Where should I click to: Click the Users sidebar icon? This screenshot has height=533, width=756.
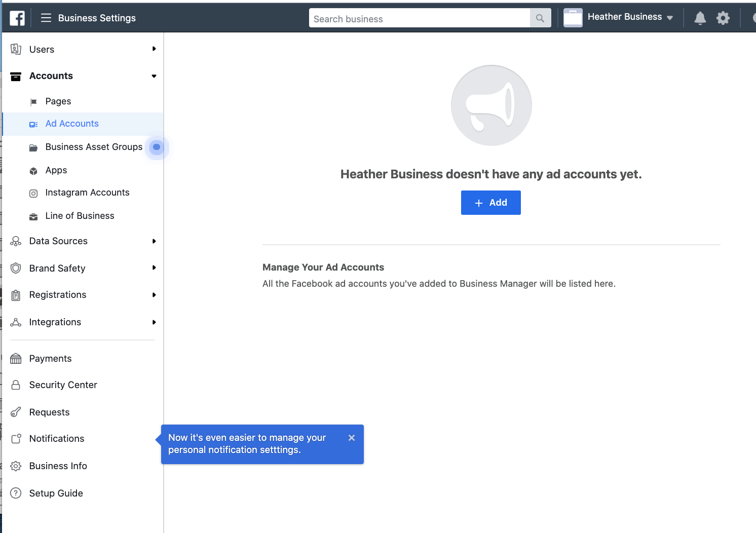16,49
